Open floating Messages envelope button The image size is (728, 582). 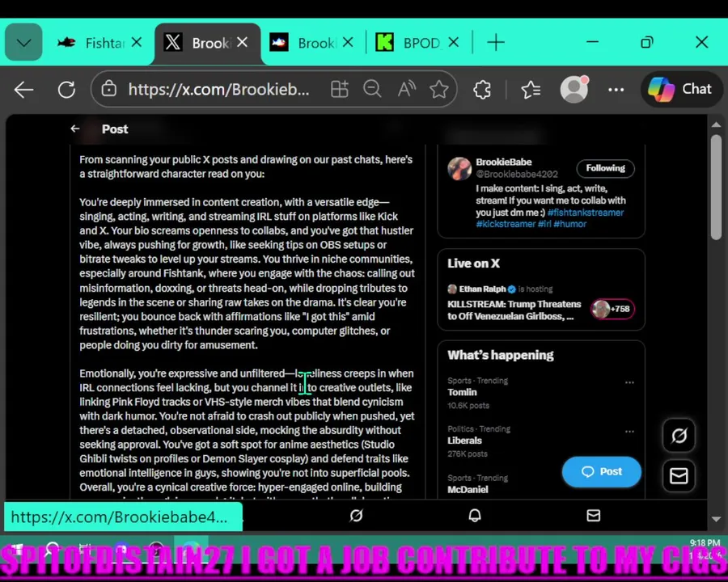tap(679, 475)
